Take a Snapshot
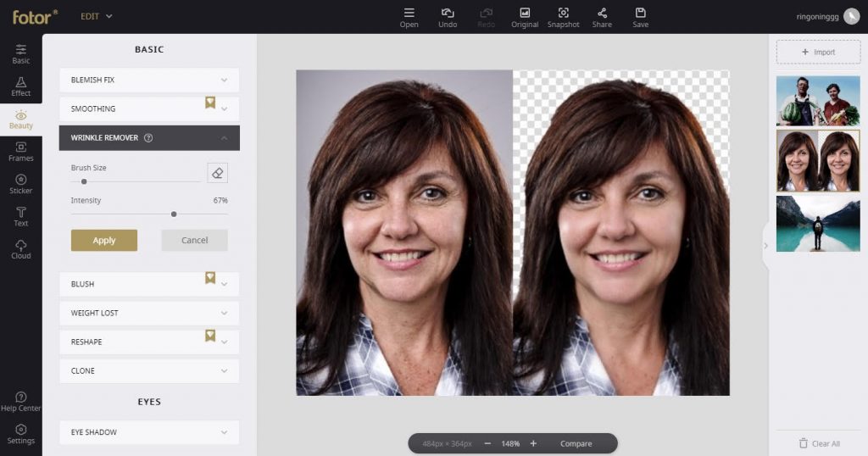The height and width of the screenshot is (456, 868). (563, 18)
